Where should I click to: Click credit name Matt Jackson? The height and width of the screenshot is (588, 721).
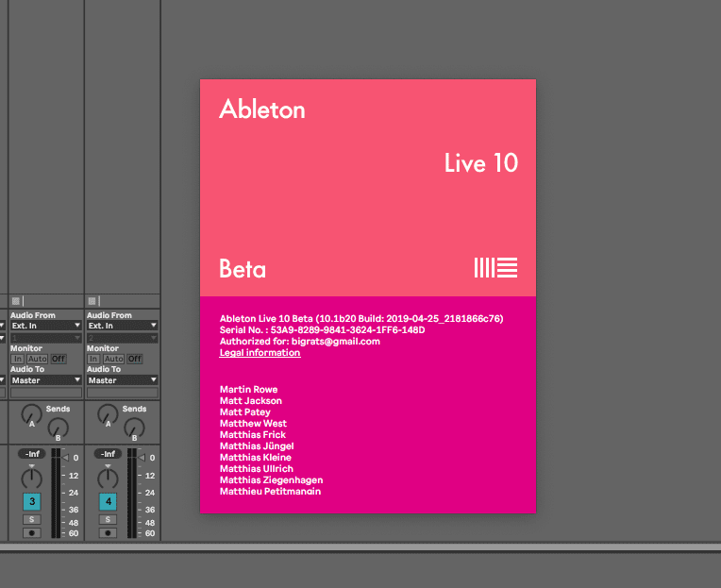251,401
